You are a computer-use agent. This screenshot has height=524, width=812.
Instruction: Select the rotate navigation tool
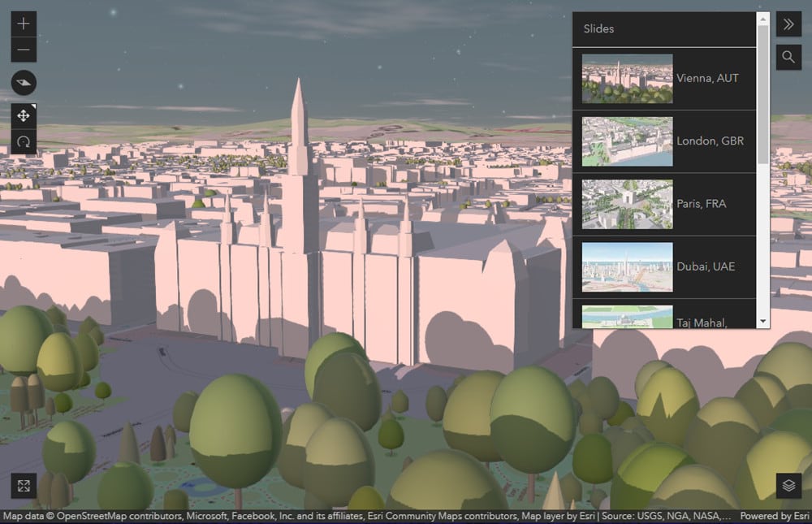[x=23, y=141]
